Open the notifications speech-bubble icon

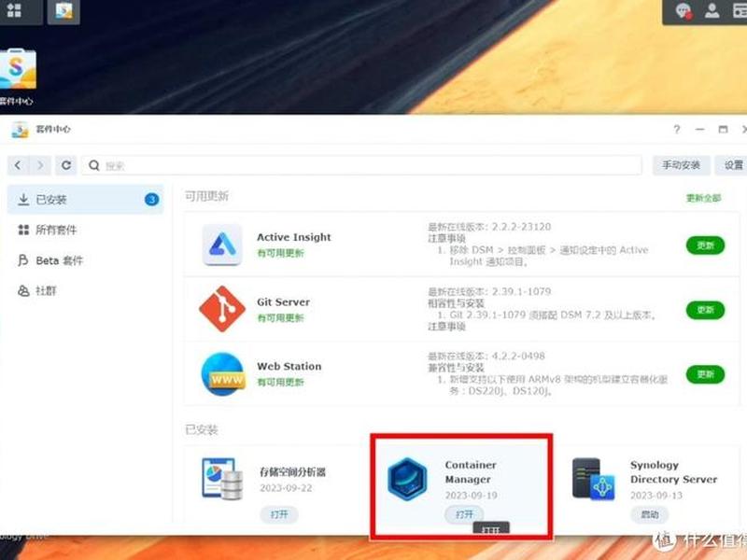[x=684, y=10]
